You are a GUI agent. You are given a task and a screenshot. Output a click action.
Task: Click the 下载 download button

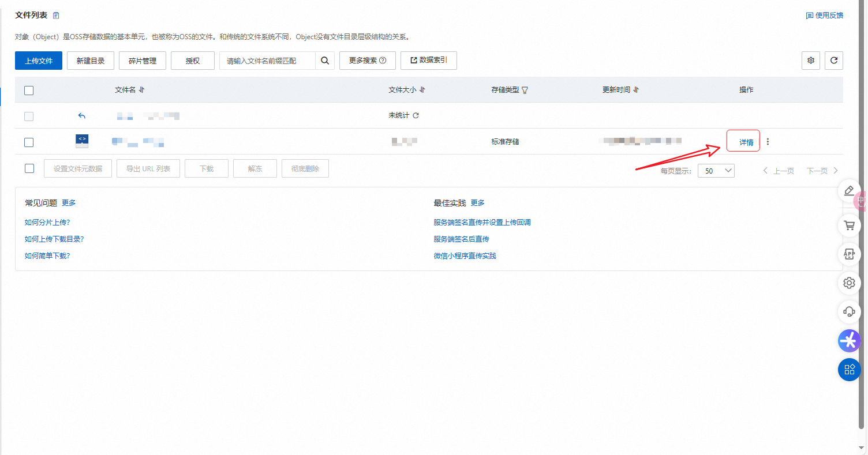[x=207, y=169]
